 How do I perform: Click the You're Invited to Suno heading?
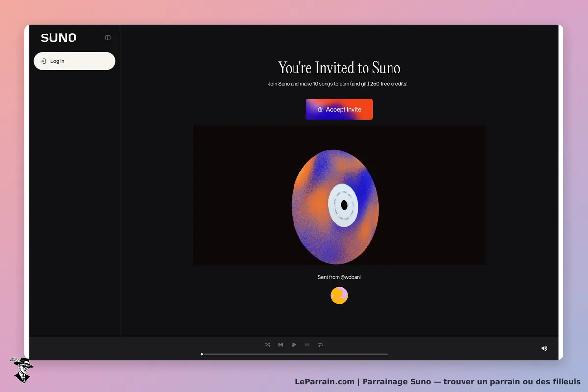point(339,68)
